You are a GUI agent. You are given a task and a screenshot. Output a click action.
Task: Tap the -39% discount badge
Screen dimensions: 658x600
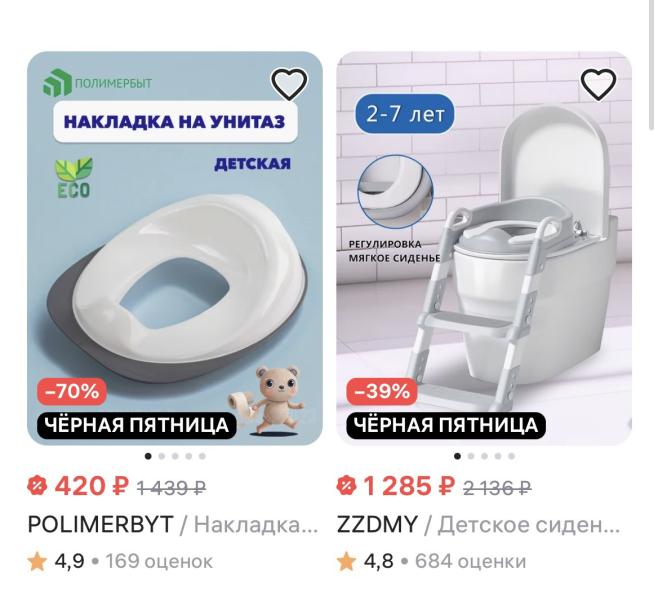pyautogui.click(x=382, y=392)
